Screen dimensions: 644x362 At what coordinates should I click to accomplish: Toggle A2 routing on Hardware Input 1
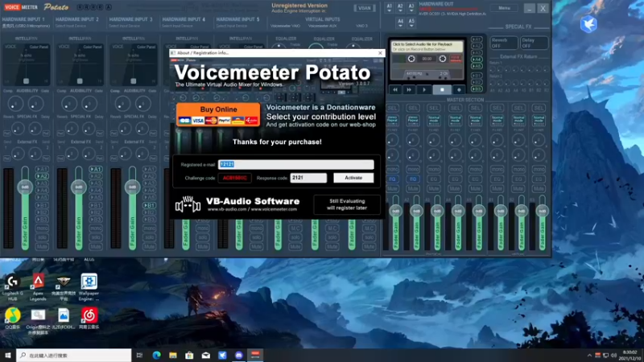[x=42, y=176]
